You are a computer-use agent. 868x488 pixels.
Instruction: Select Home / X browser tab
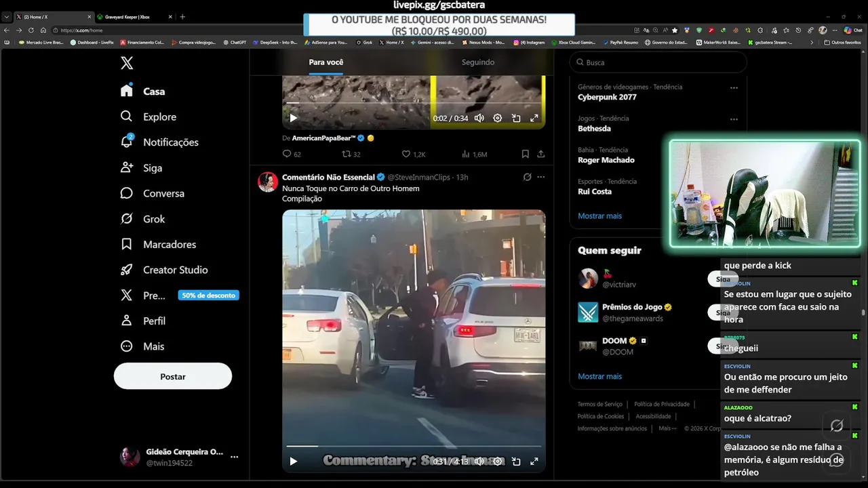coord(53,17)
